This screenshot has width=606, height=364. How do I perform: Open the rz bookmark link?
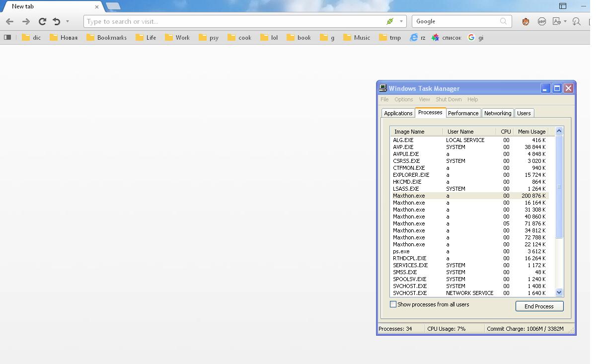click(x=418, y=37)
